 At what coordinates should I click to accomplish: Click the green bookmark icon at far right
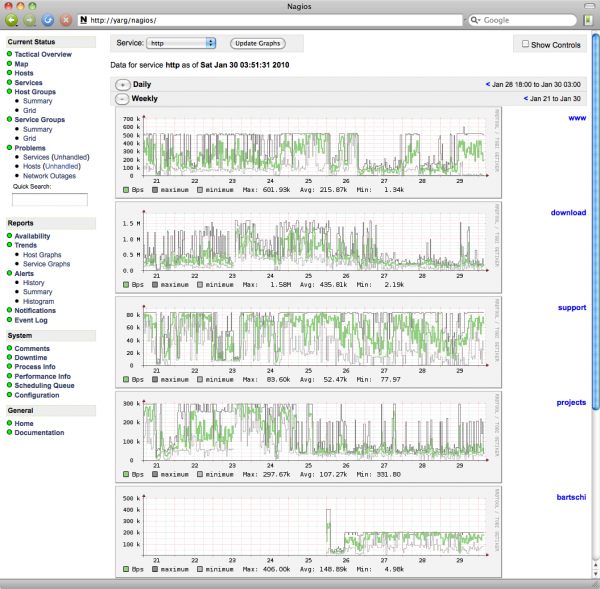[x=589, y=19]
